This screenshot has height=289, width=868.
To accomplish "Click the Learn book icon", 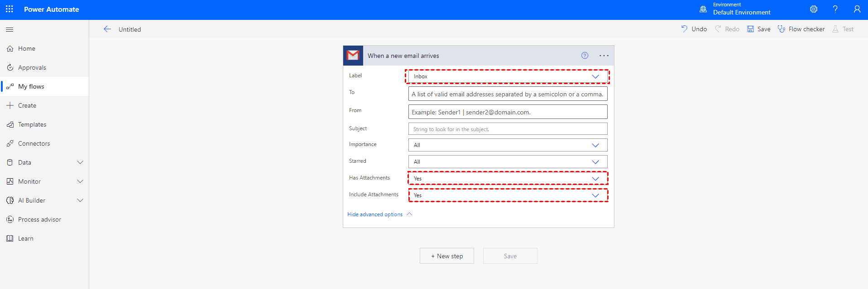I will (x=10, y=238).
